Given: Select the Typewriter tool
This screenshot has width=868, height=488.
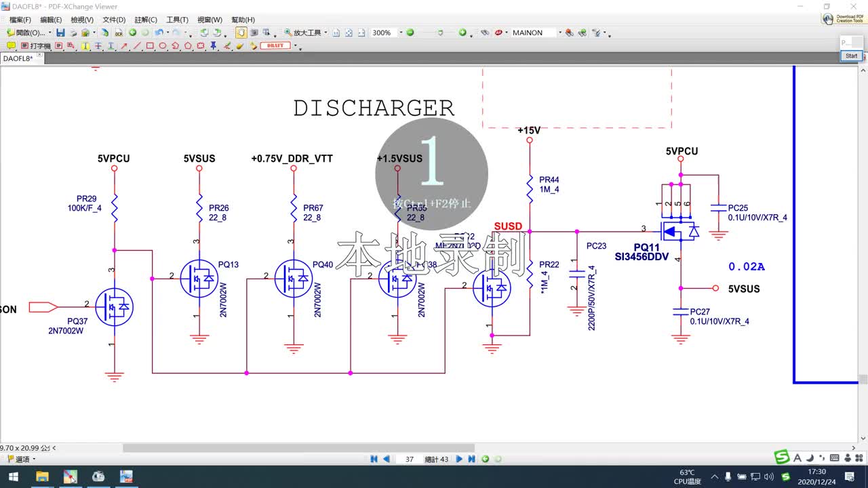Looking at the screenshot, I should click(x=36, y=46).
